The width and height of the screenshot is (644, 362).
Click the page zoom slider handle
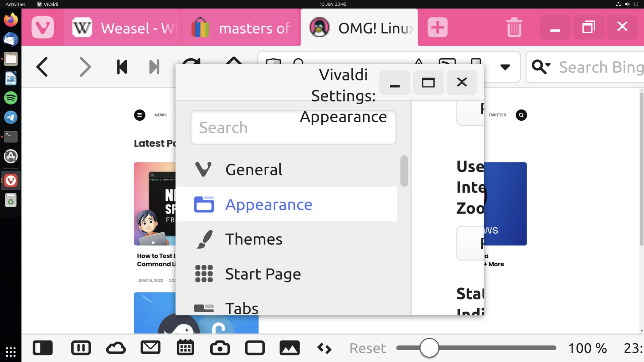pyautogui.click(x=429, y=348)
